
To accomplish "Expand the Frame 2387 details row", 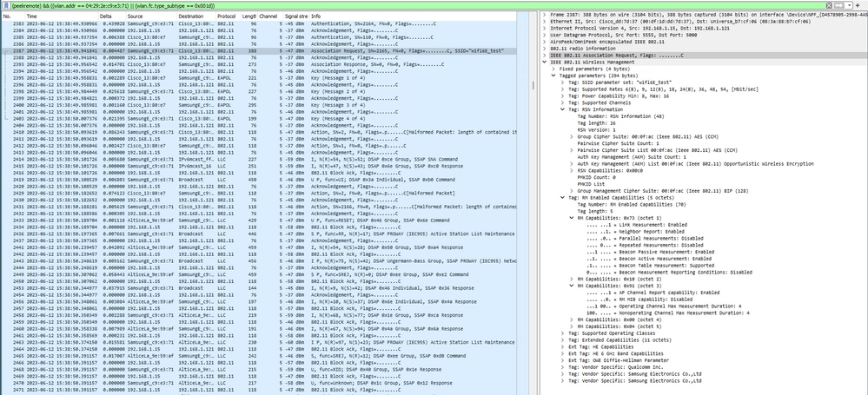I will click(546, 13).
